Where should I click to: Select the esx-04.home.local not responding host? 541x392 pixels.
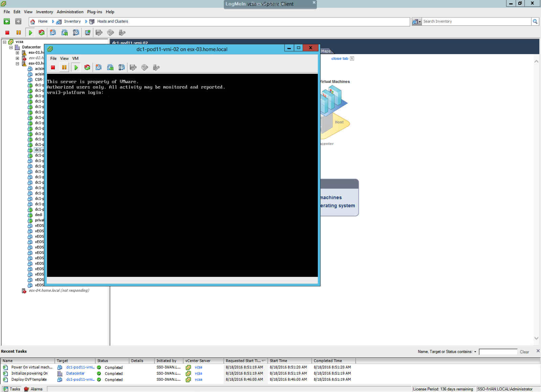pyautogui.click(x=59, y=290)
